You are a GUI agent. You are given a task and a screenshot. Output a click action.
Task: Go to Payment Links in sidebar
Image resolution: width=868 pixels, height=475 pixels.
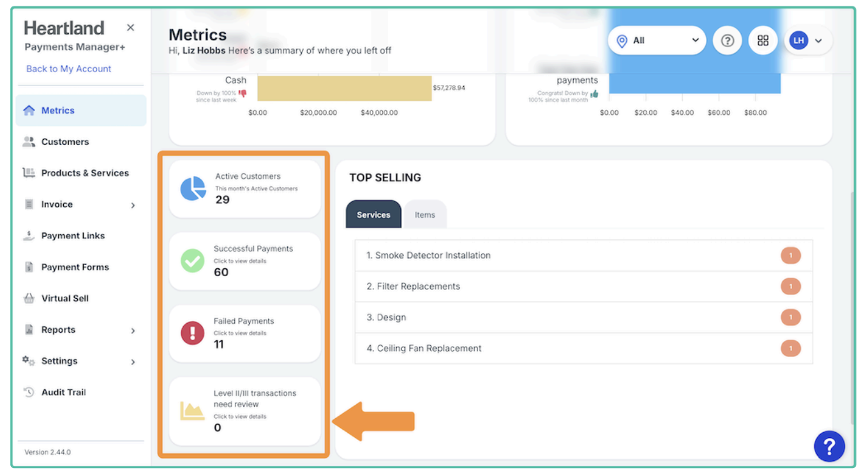pos(73,236)
